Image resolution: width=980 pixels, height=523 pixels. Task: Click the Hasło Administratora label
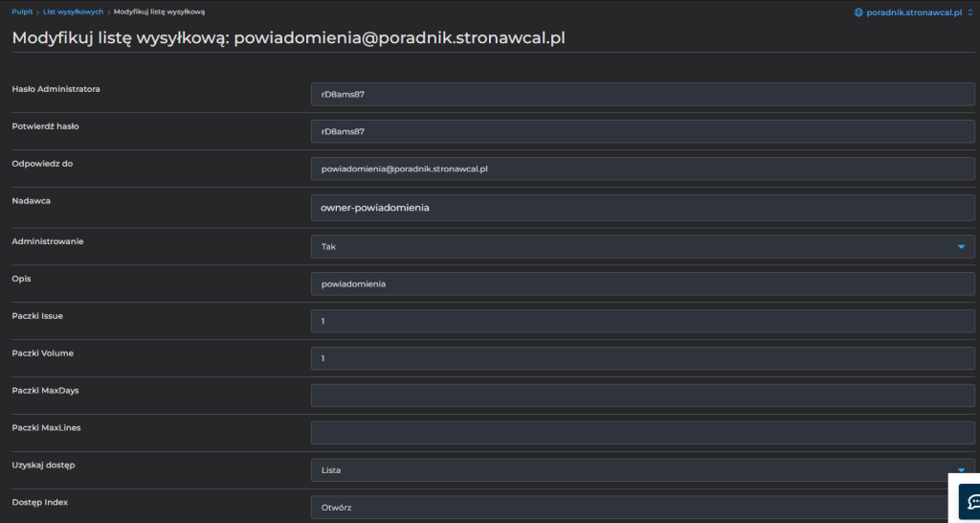(x=56, y=89)
